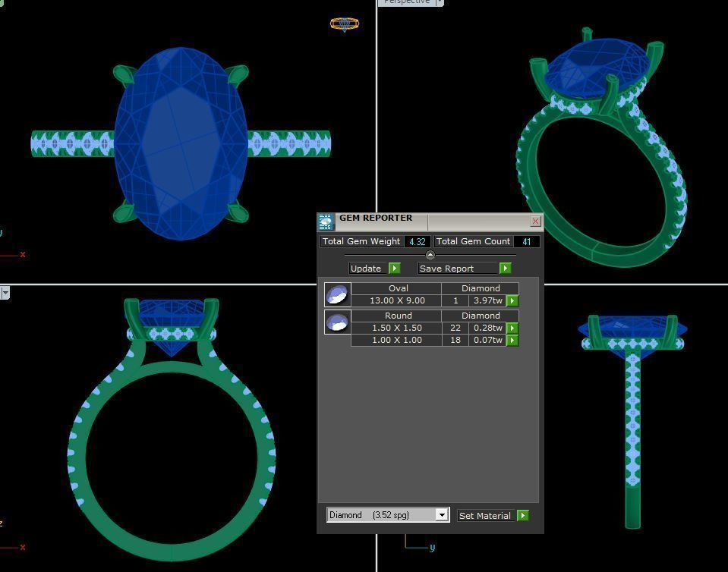This screenshot has height=572, width=728.
Task: Open the Perspective viewport menu arrow
Action: coord(440,2)
